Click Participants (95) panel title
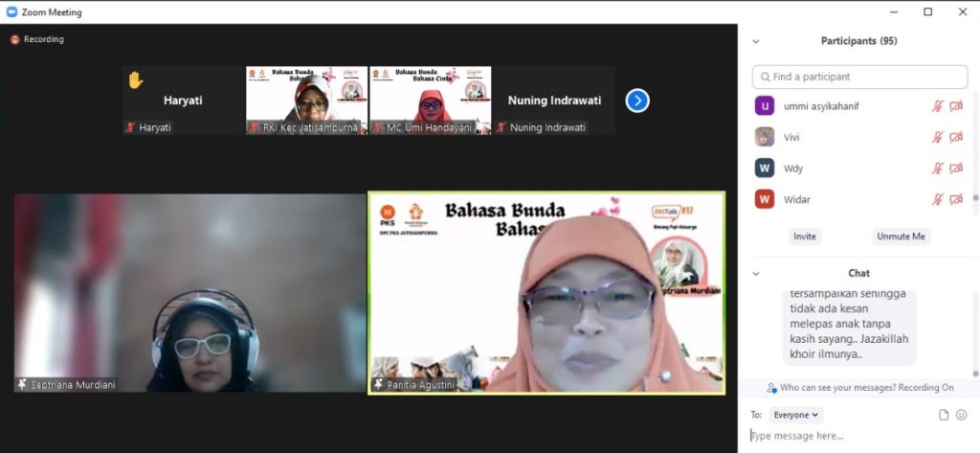The width and height of the screenshot is (980, 453). click(858, 40)
